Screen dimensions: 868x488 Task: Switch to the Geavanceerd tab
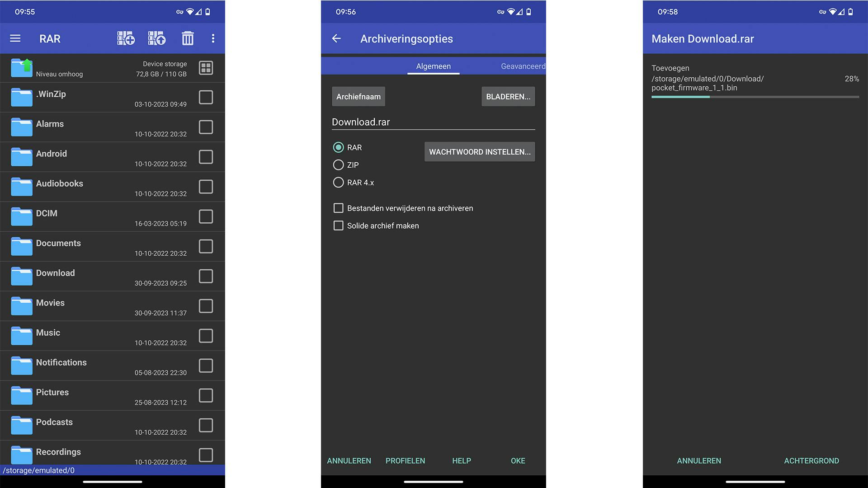click(523, 66)
